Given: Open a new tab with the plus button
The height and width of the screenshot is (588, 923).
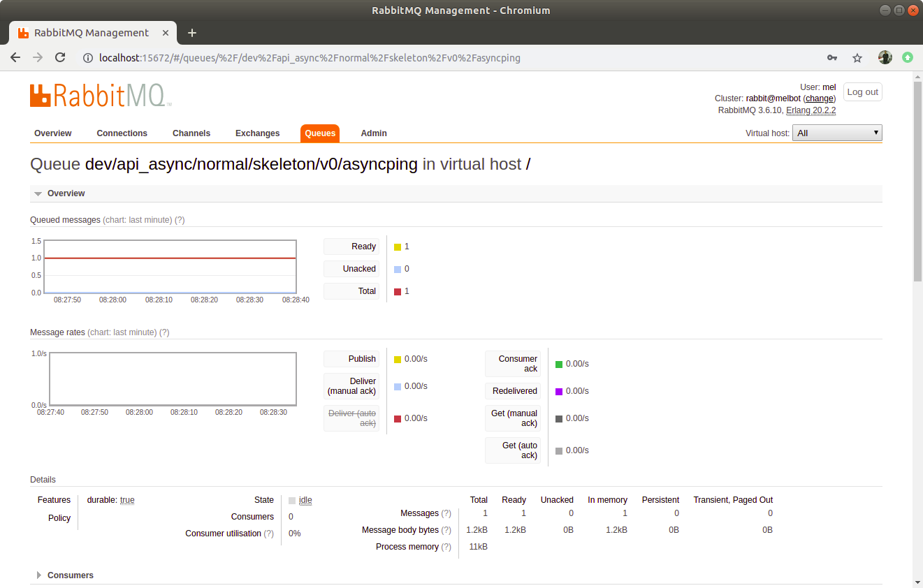Looking at the screenshot, I should point(192,33).
